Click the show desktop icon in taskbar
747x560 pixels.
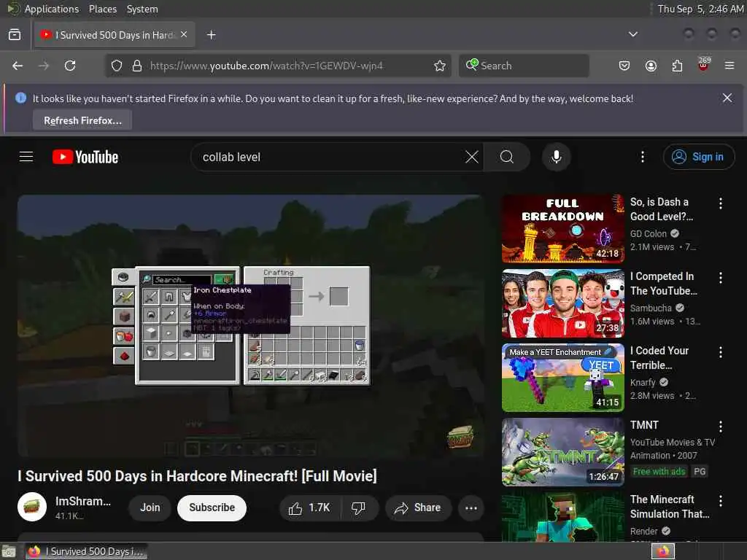(x=9, y=551)
